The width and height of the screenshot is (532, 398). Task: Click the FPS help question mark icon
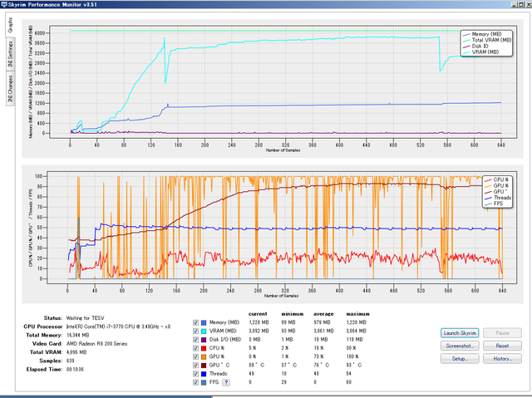226,382
